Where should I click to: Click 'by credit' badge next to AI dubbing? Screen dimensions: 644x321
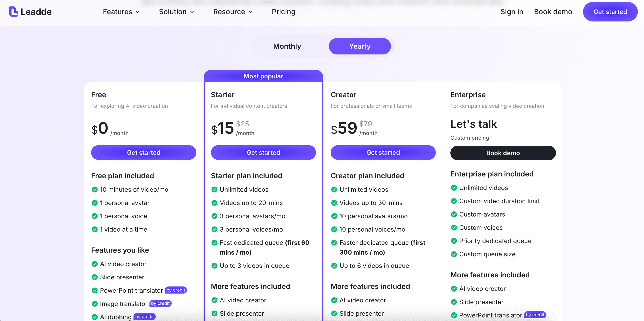[145, 317]
